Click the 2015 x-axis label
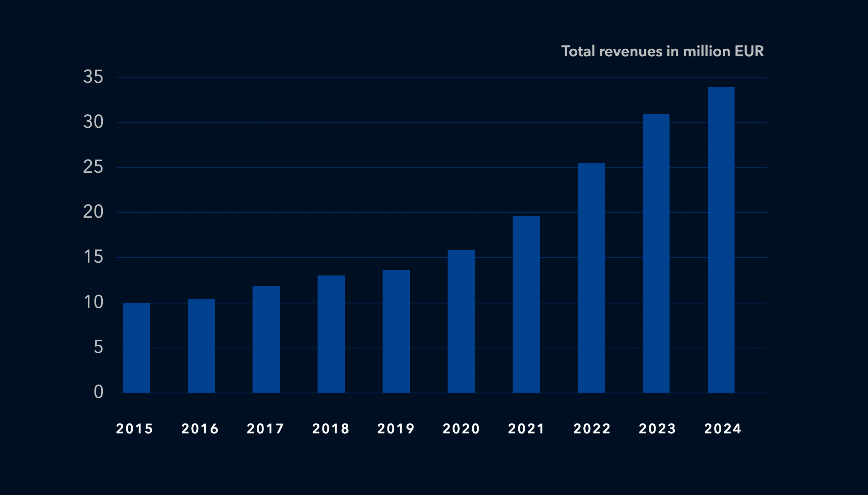Image resolution: width=868 pixels, height=495 pixels. pos(135,428)
